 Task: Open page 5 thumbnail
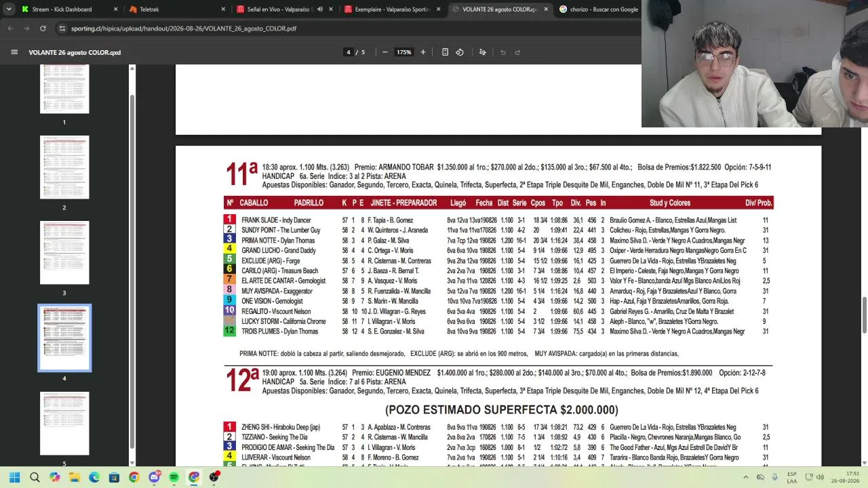[64, 423]
